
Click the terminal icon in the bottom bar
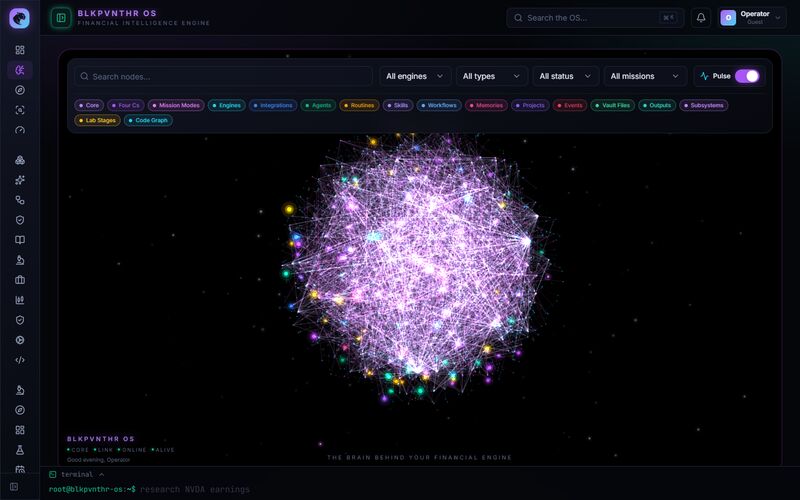pos(53,474)
